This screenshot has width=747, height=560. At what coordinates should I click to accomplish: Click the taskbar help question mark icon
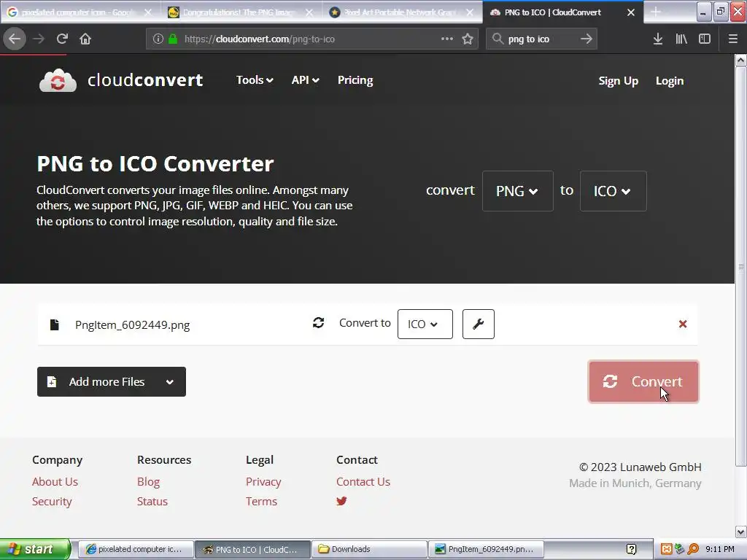tap(631, 550)
